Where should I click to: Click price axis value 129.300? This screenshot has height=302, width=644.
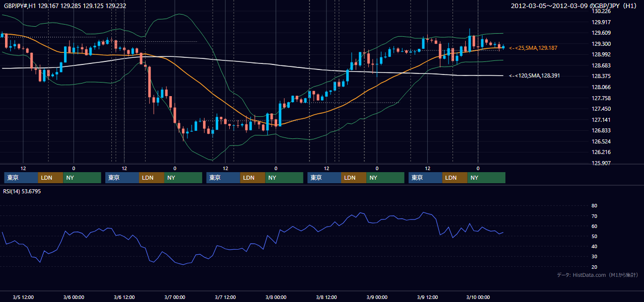pos(601,44)
